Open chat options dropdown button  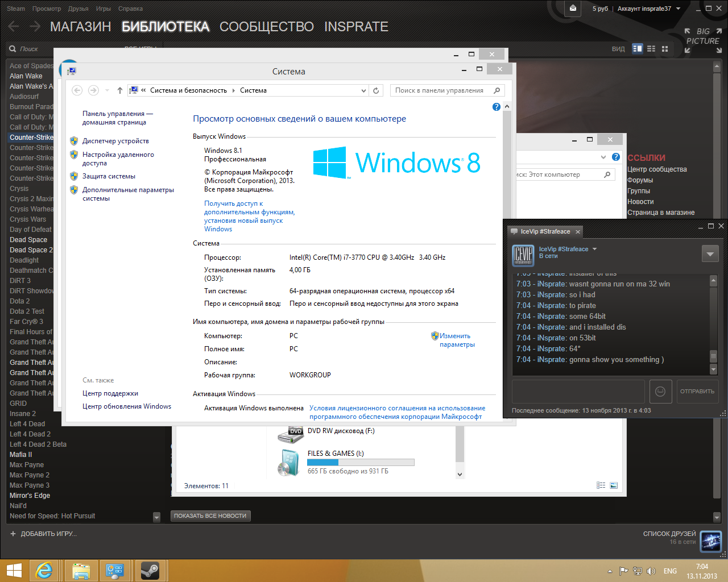pos(710,253)
